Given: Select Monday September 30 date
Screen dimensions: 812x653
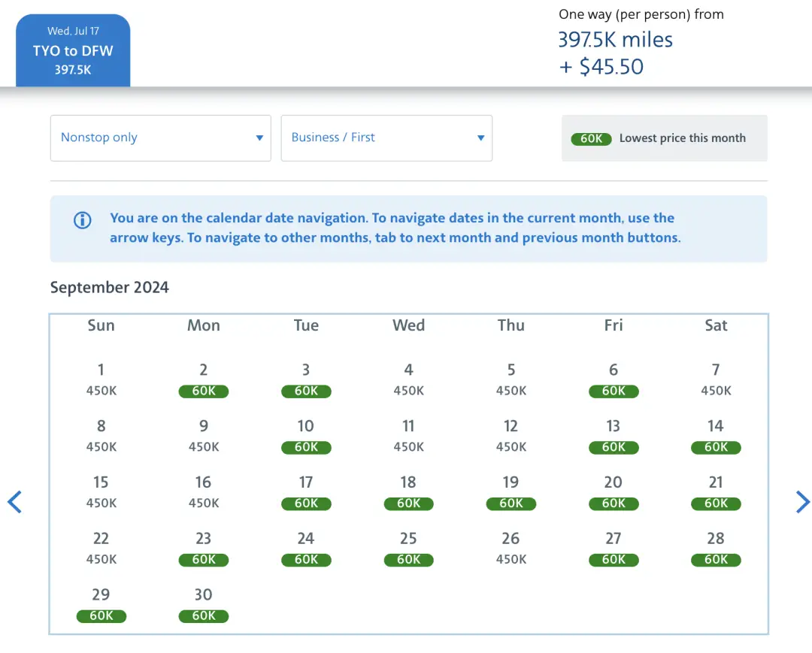Looking at the screenshot, I should (x=203, y=605).
